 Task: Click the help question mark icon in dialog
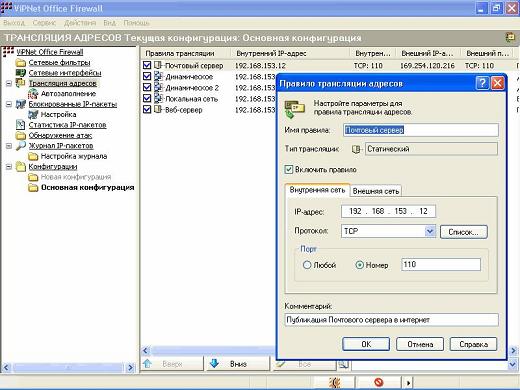(483, 83)
